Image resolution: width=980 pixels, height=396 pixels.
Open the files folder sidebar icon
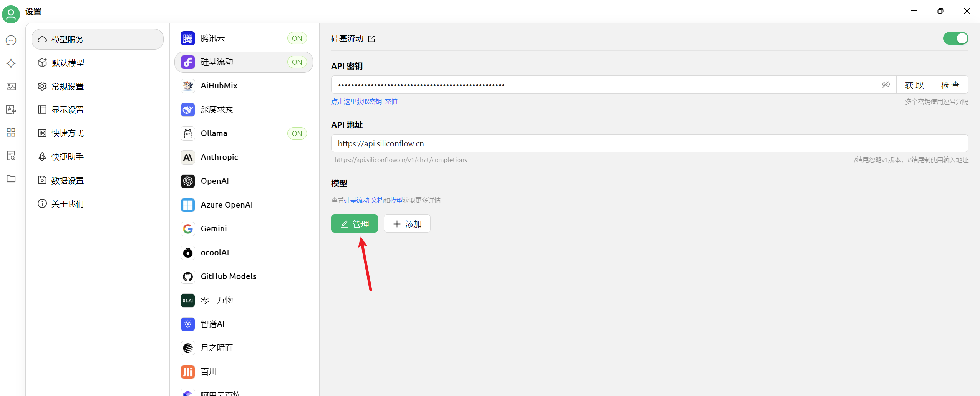11,179
